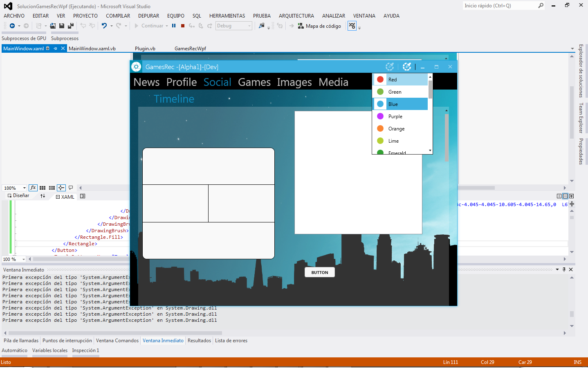Select the Orange color option
The height and width of the screenshot is (368, 588).
click(x=400, y=129)
